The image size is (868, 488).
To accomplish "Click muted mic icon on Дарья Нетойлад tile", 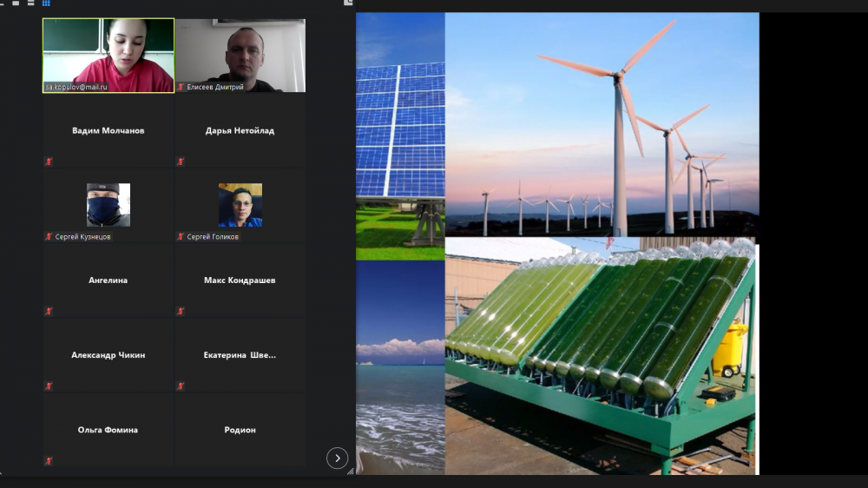I will coord(181,162).
